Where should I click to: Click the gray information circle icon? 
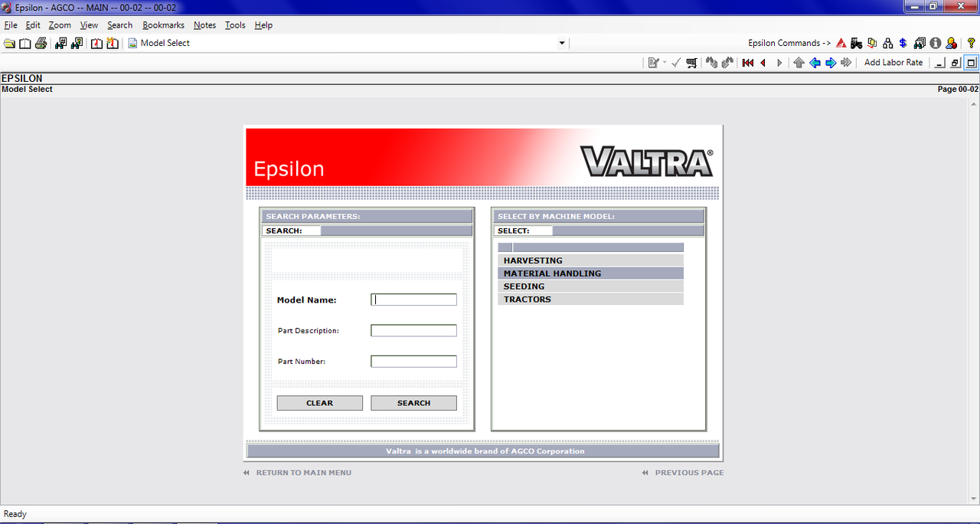[936, 43]
